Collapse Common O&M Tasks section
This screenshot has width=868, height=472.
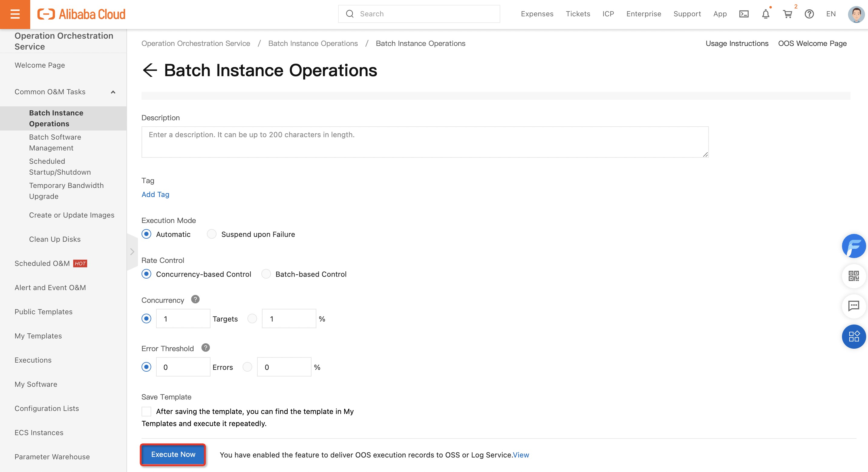pyautogui.click(x=113, y=92)
